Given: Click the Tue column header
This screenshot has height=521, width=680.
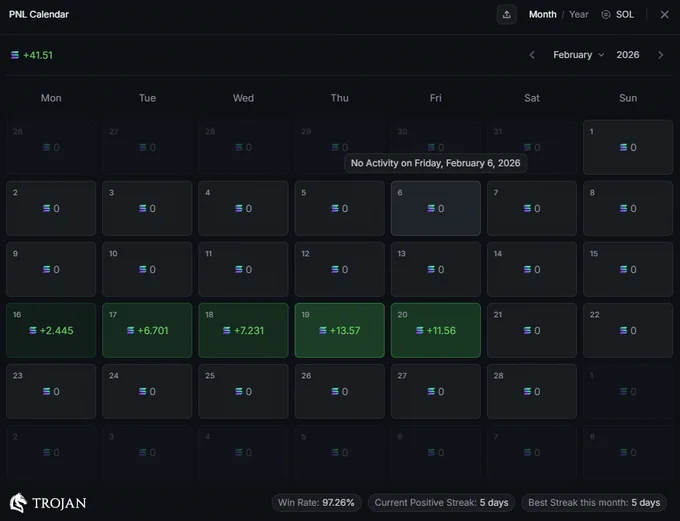Looking at the screenshot, I should (x=147, y=98).
